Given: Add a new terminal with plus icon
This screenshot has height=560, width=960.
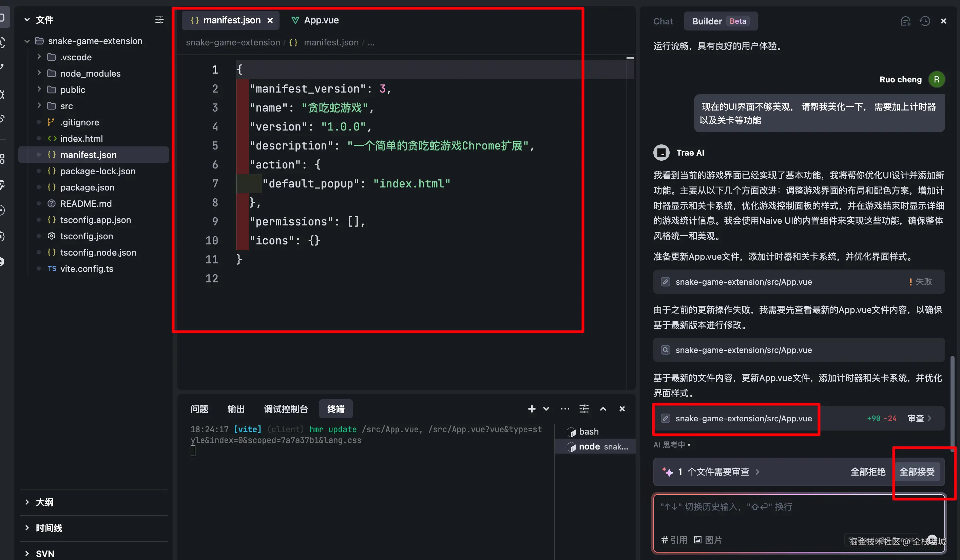Looking at the screenshot, I should 532,409.
